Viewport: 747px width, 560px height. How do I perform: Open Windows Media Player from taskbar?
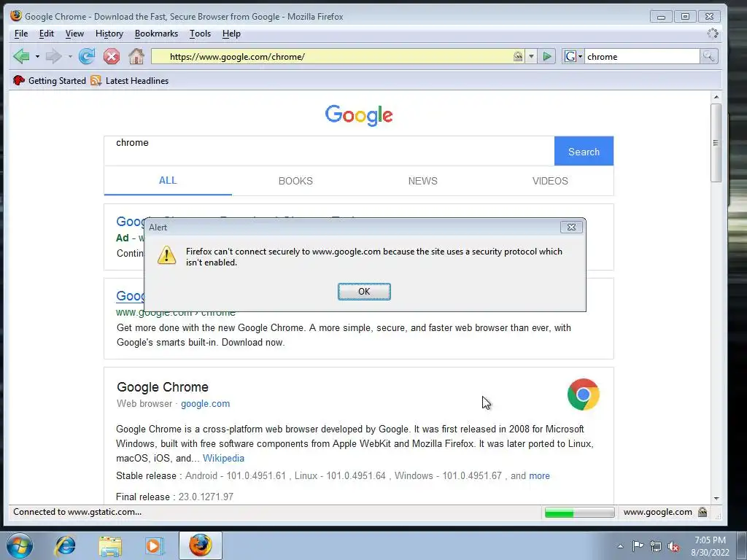pos(154,545)
